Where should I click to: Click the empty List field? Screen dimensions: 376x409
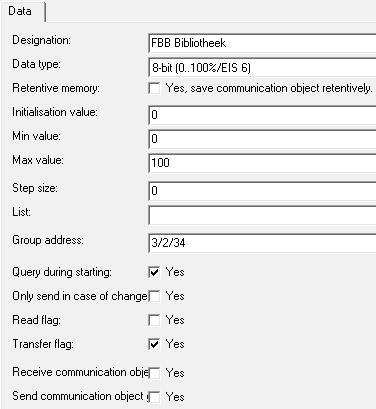coord(262,215)
